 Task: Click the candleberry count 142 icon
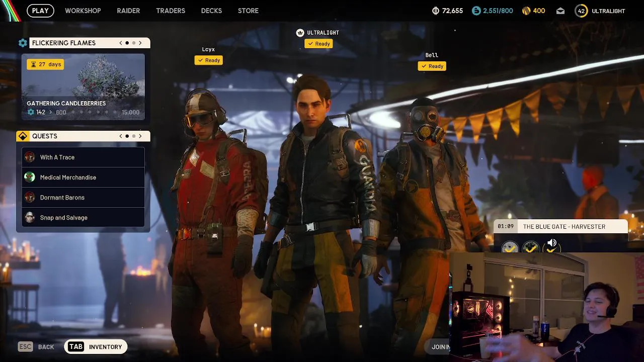tap(31, 112)
